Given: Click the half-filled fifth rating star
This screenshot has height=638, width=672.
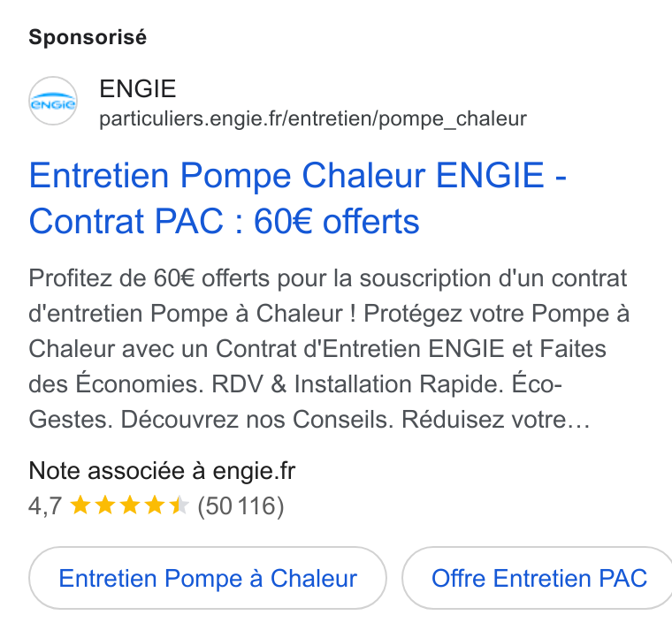Looking at the screenshot, I should [x=179, y=505].
